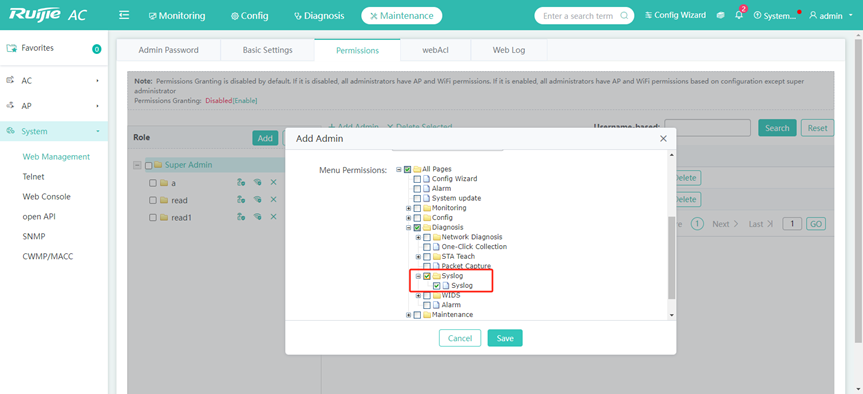The height and width of the screenshot is (394, 863).
Task: Switch to the Admin Password tab
Action: [x=168, y=50]
